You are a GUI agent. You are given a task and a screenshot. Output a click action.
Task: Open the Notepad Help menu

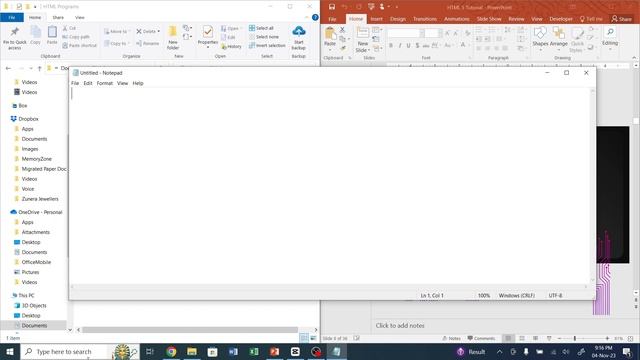[x=138, y=83]
